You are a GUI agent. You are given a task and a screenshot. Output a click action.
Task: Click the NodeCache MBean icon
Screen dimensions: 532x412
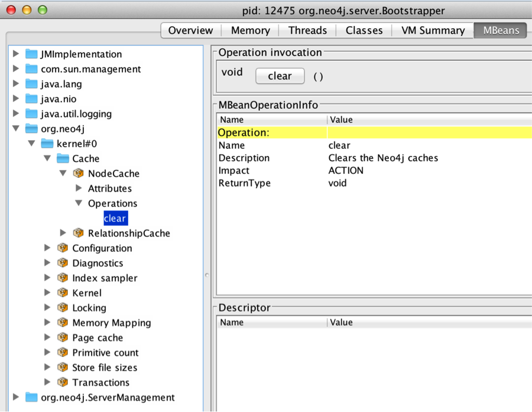[x=79, y=173]
